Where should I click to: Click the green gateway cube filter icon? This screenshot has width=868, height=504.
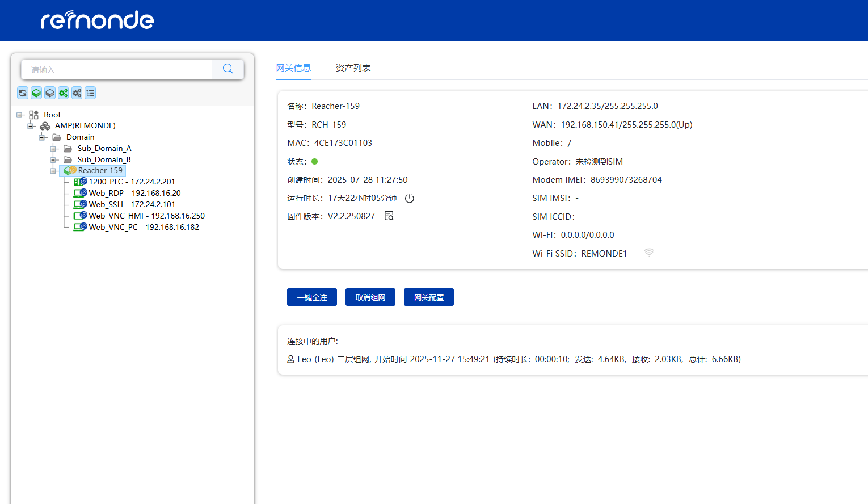36,93
